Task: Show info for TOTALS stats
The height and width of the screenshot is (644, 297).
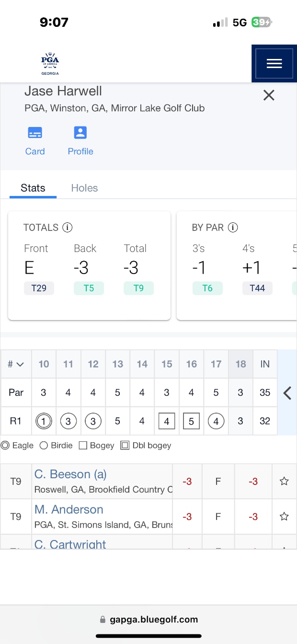Action: [68, 228]
